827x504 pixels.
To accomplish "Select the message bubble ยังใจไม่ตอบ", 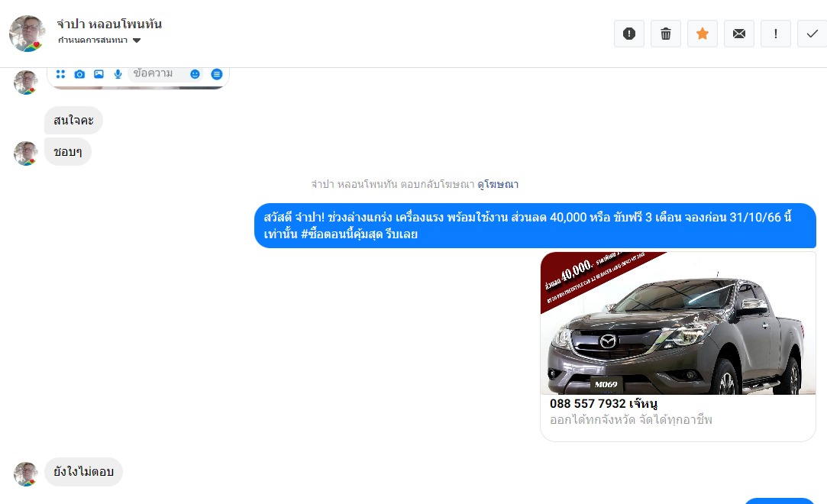I will (83, 472).
